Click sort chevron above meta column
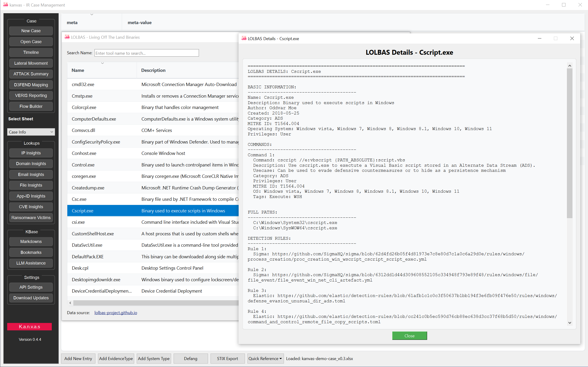The height and width of the screenshot is (367, 588). [x=92, y=15]
